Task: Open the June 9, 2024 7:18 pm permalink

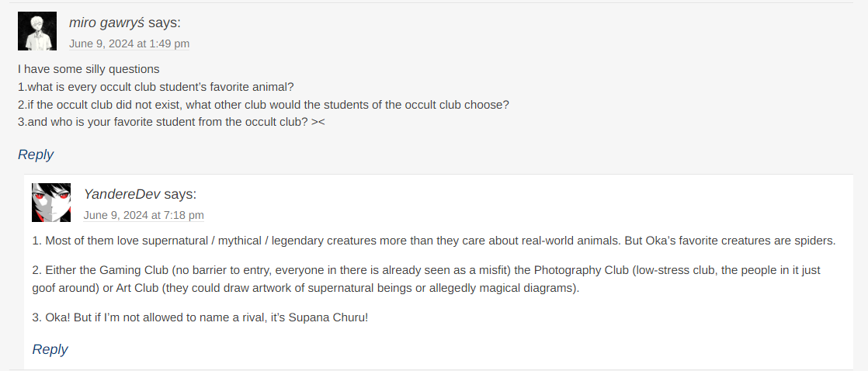Action: point(144,216)
